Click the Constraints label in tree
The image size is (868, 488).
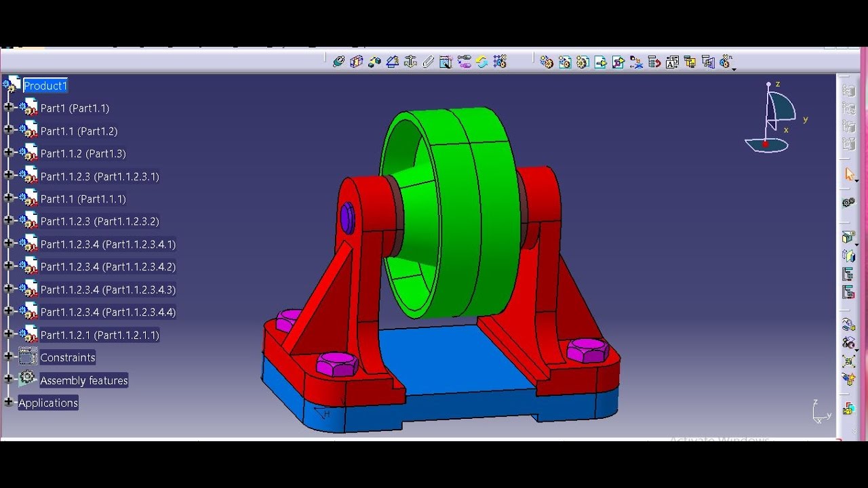[68, 357]
